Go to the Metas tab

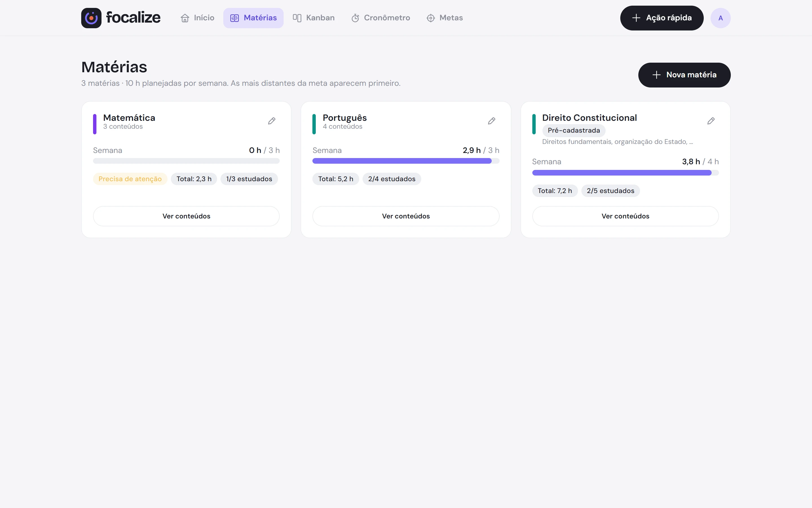[445, 18]
